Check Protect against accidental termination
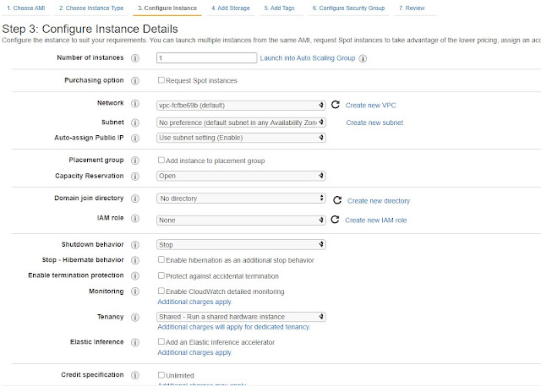 click(x=161, y=275)
